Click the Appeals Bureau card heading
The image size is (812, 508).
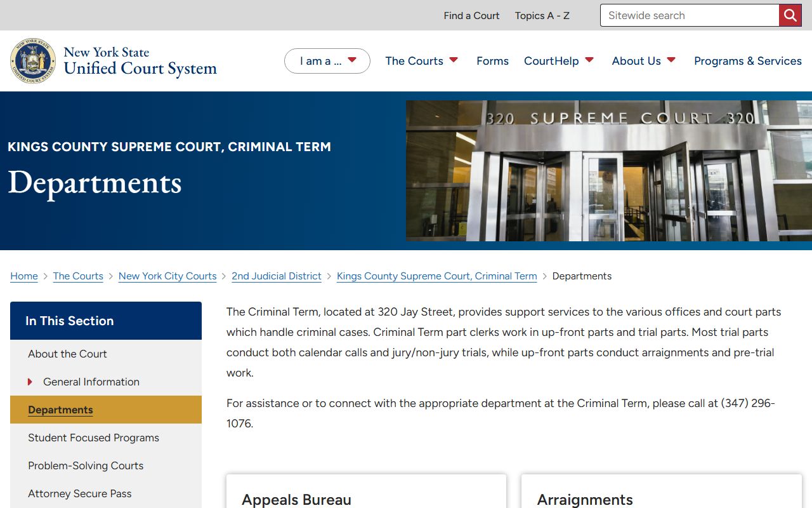pyautogui.click(x=296, y=500)
